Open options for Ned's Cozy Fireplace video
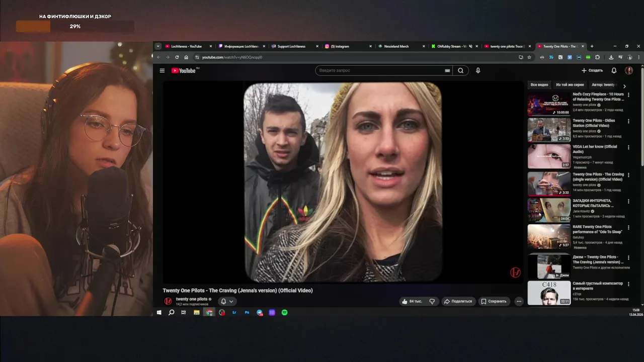The height and width of the screenshot is (362, 644). [x=628, y=95]
